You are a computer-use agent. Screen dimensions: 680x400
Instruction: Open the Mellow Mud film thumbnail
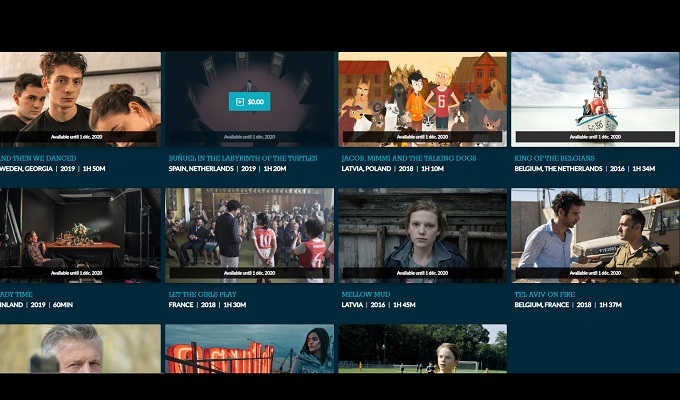coord(422,236)
